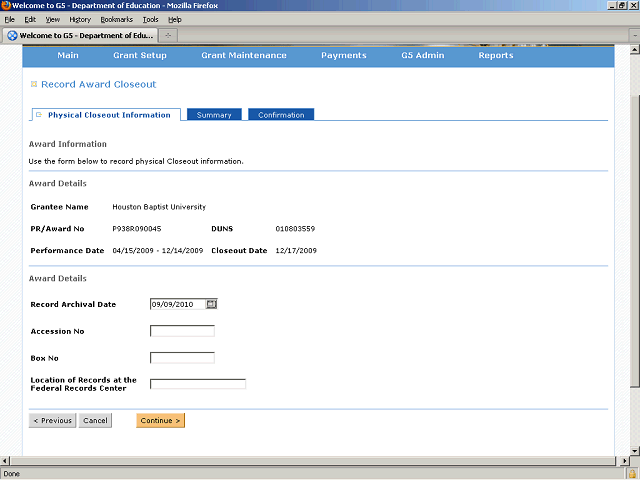Click the Cancel button
640x480 pixels.
pyautogui.click(x=95, y=420)
